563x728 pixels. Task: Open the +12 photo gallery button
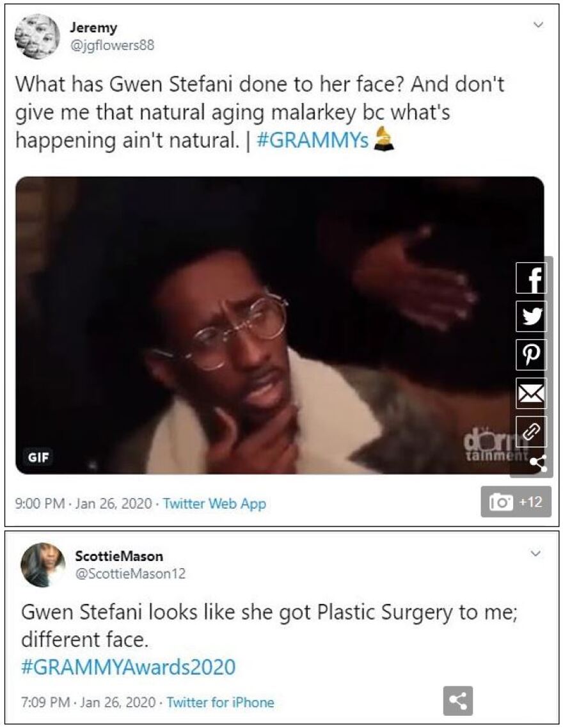tap(516, 502)
